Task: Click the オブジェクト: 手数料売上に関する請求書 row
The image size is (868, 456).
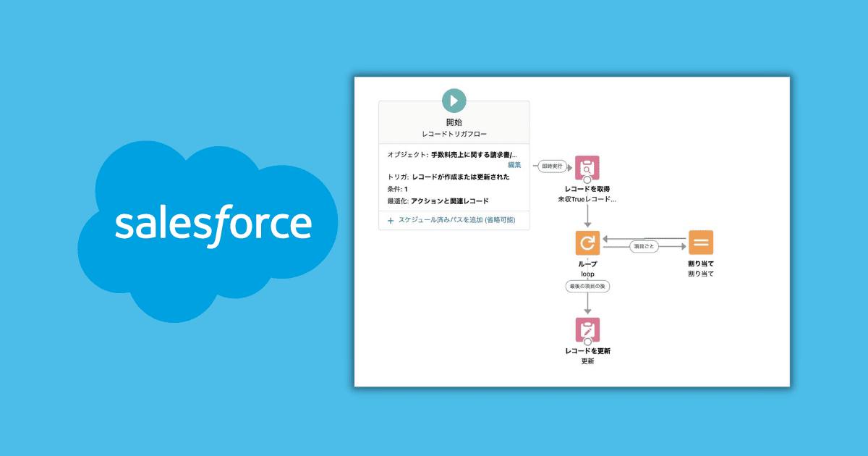Action: point(452,155)
